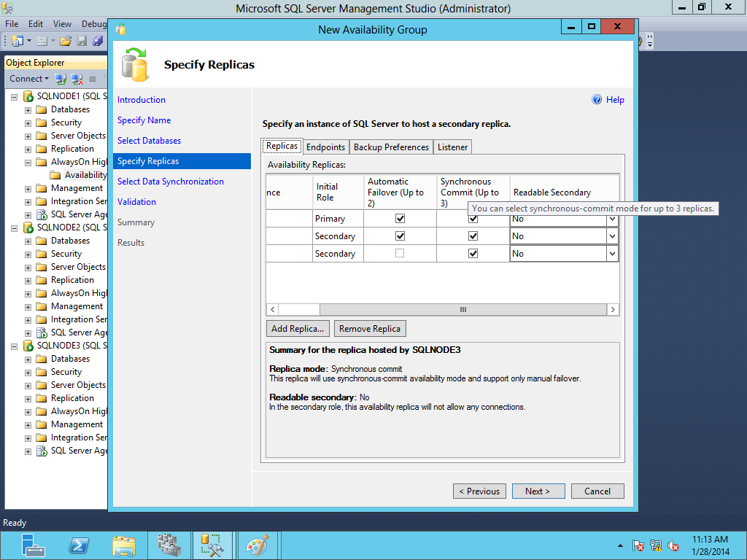Click the Open File folder toolbar icon
Screen dimensions: 747x560
[66, 41]
